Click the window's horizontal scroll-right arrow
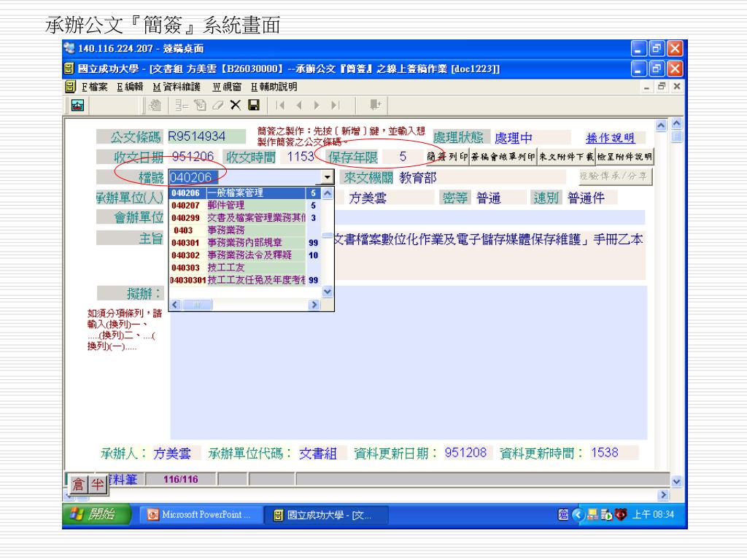This screenshot has width=747, height=560. tap(663, 495)
